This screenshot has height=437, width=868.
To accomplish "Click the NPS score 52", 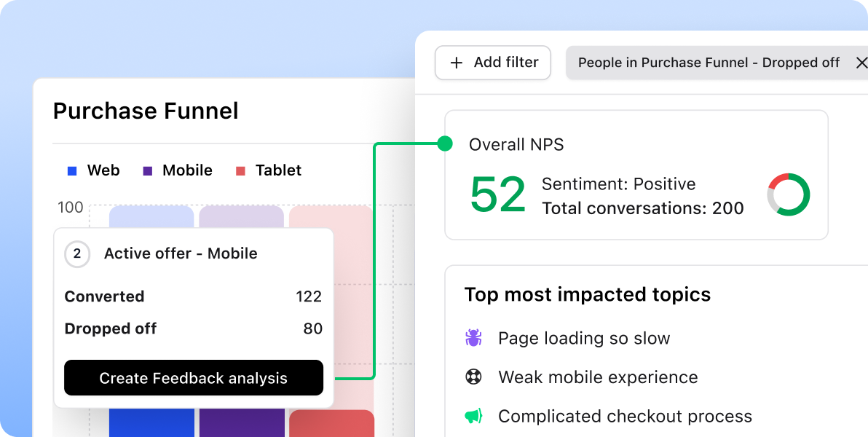I will pos(497,195).
